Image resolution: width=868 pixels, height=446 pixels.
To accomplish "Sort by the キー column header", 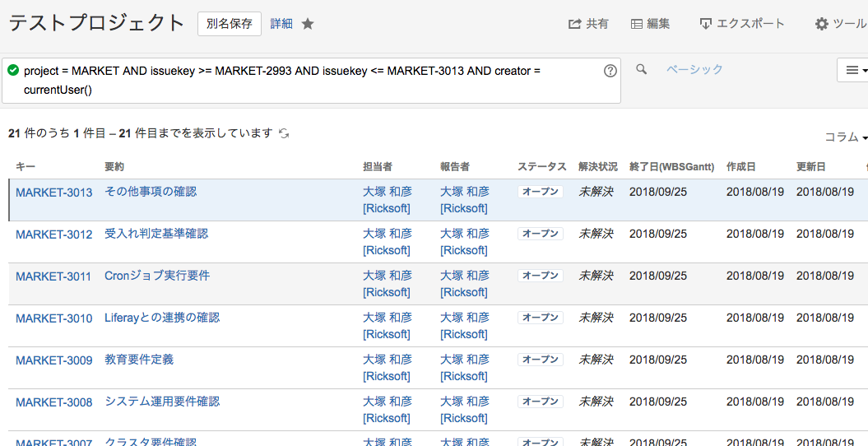I will [26, 166].
